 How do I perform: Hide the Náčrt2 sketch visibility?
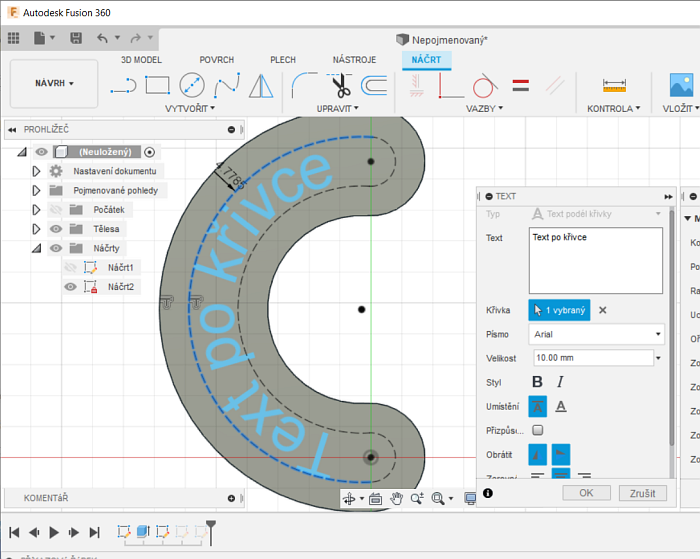[x=70, y=287]
